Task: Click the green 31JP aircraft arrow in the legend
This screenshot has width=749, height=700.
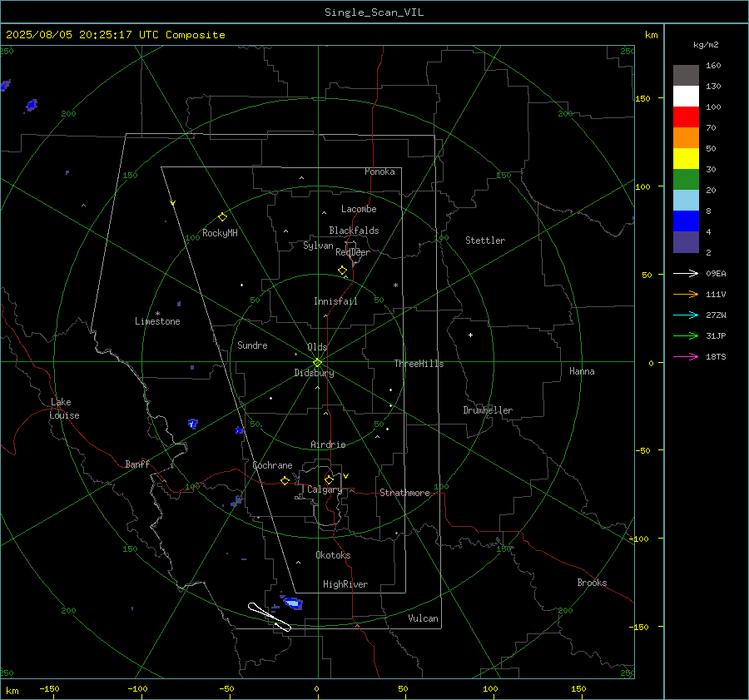Action: [x=686, y=336]
